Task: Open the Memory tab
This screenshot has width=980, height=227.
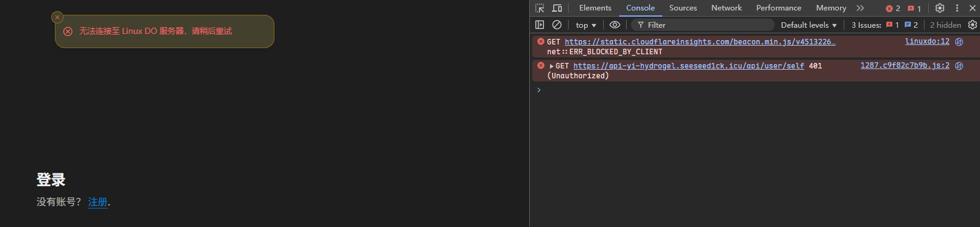Action: (x=831, y=8)
